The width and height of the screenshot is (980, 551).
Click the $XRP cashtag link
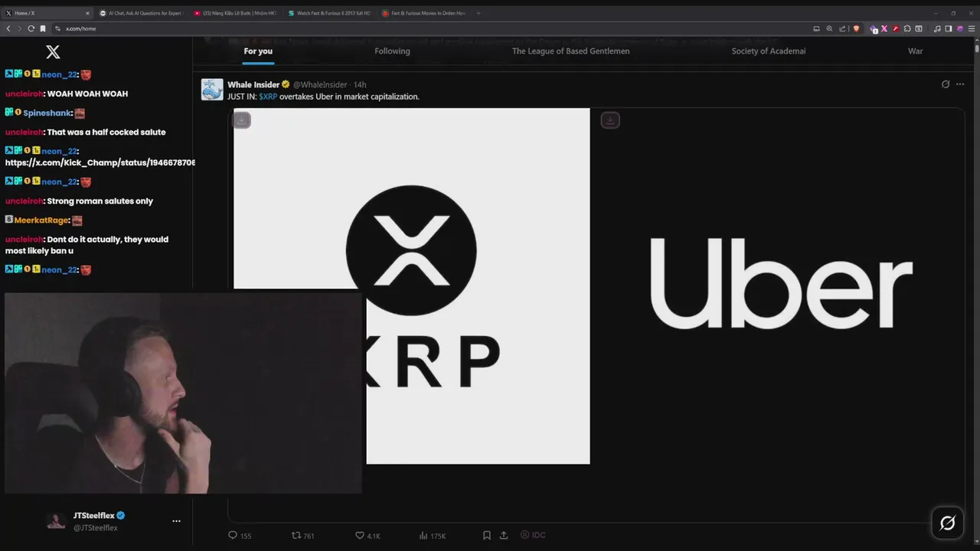[268, 97]
